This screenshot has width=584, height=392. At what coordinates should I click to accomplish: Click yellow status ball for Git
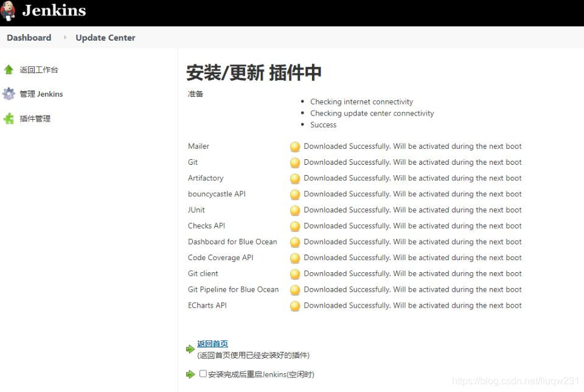295,163
